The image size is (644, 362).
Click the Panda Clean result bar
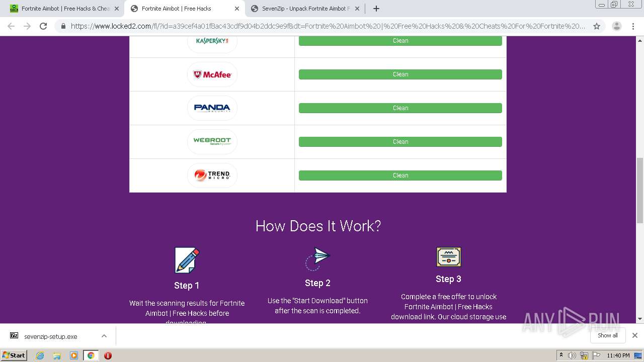pyautogui.click(x=400, y=108)
